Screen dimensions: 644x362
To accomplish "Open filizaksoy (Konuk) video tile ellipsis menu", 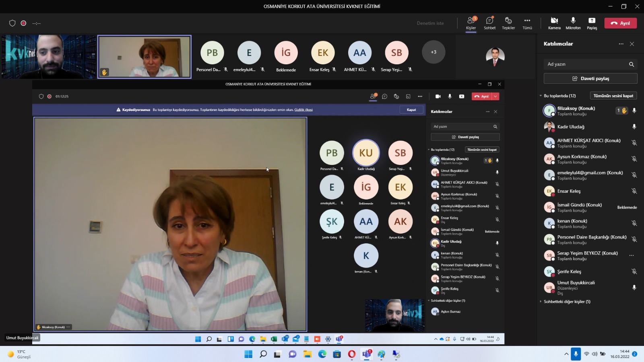I will click(x=68, y=327).
